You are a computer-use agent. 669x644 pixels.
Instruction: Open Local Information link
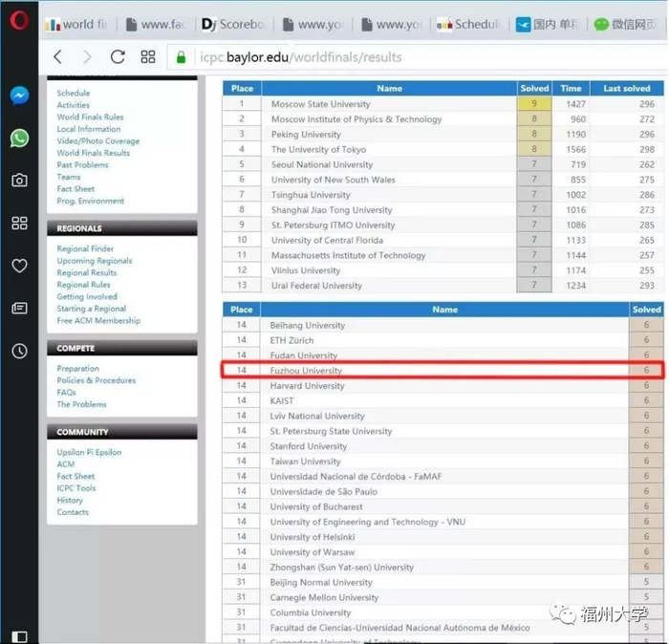tap(89, 129)
